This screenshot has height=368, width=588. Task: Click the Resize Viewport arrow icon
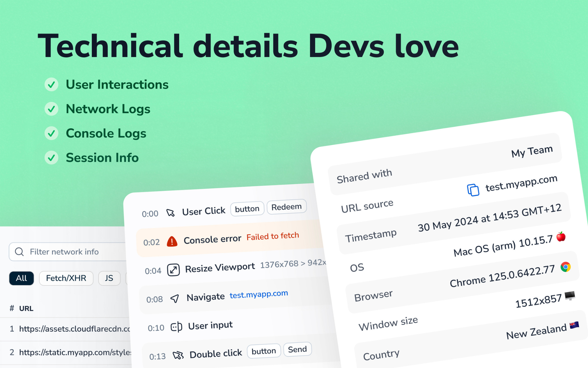click(173, 270)
